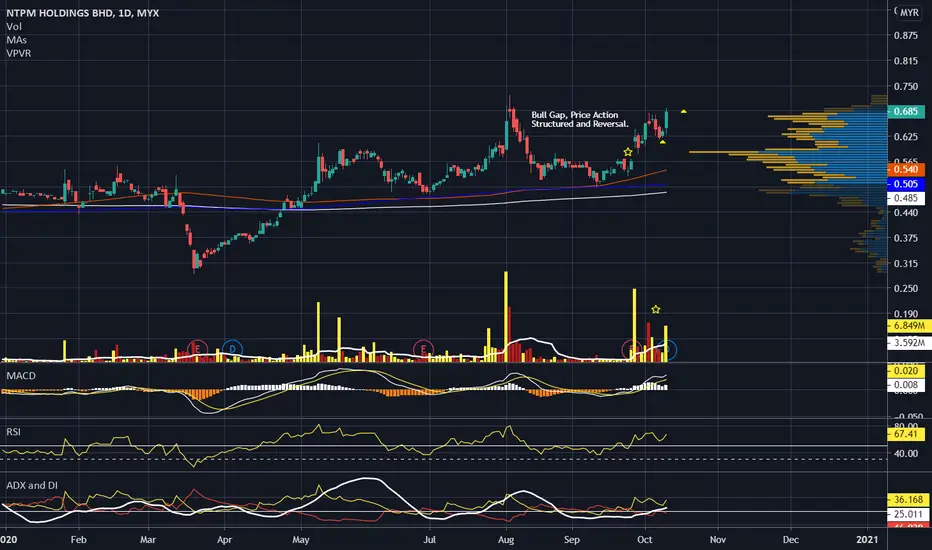Toggle the VPVR indicator legend

click(19, 53)
